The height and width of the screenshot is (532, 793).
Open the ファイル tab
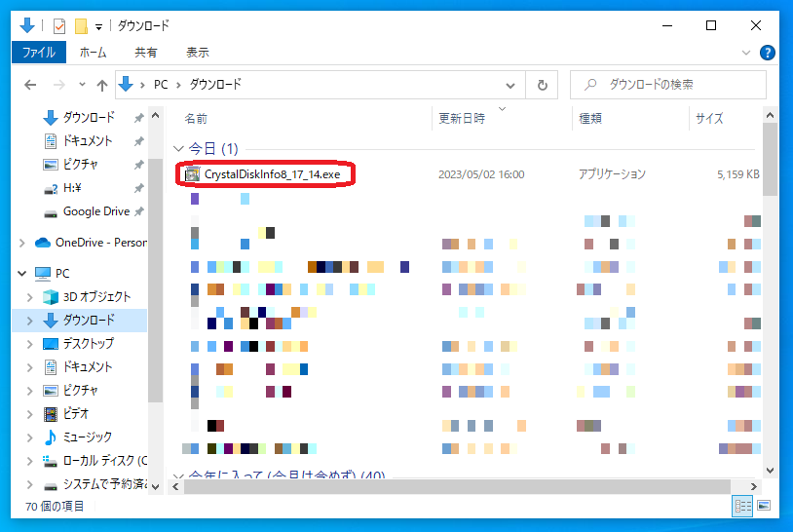pos(38,52)
